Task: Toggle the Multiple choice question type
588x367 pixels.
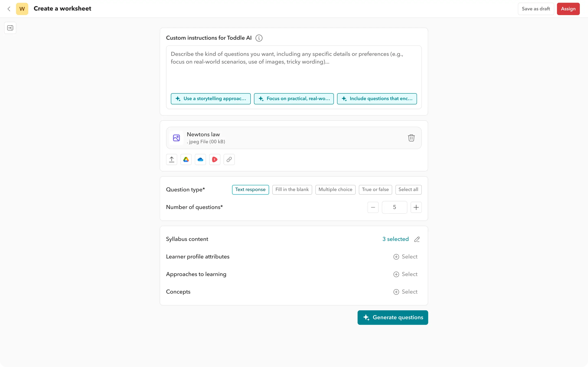Action: [x=335, y=190]
